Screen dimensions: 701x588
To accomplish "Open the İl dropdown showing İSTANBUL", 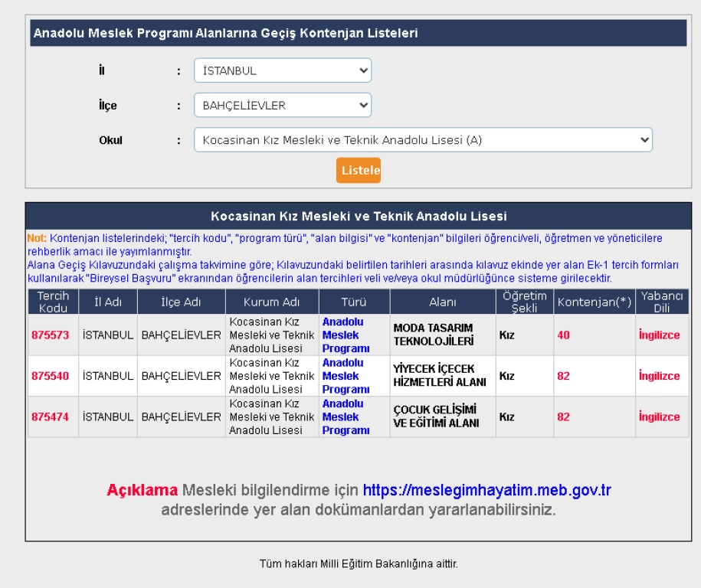I will tap(282, 70).
